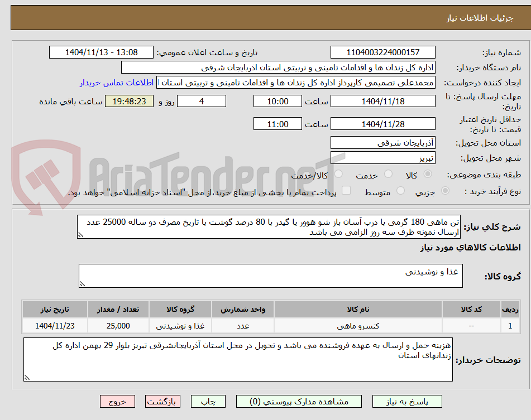Click the ساعت باقی مانده label

pyautogui.click(x=70, y=102)
